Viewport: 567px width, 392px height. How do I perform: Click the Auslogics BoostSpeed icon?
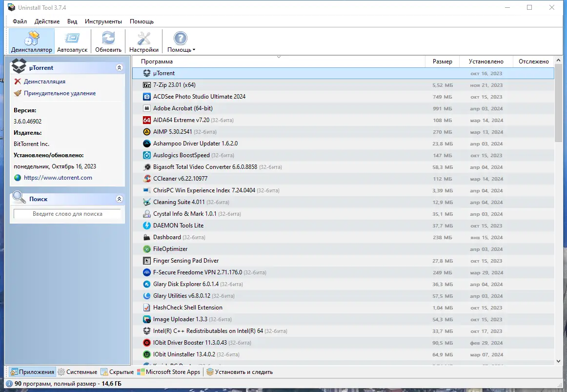pos(146,155)
